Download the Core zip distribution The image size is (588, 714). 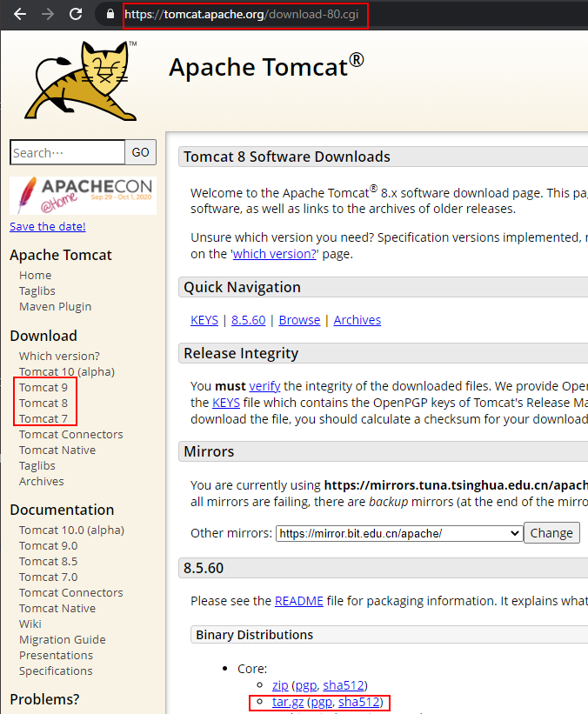coord(280,685)
